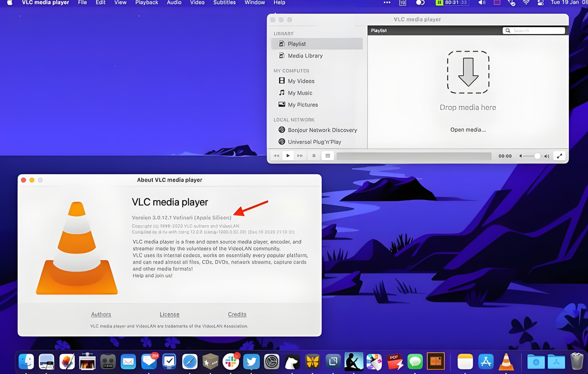Click the VLC playback progress bar

pos(414,156)
